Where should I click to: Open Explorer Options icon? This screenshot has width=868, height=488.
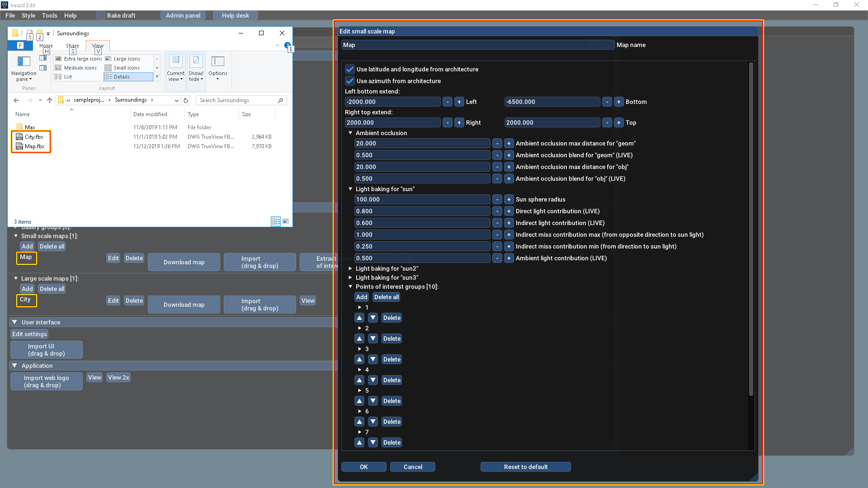(x=218, y=61)
